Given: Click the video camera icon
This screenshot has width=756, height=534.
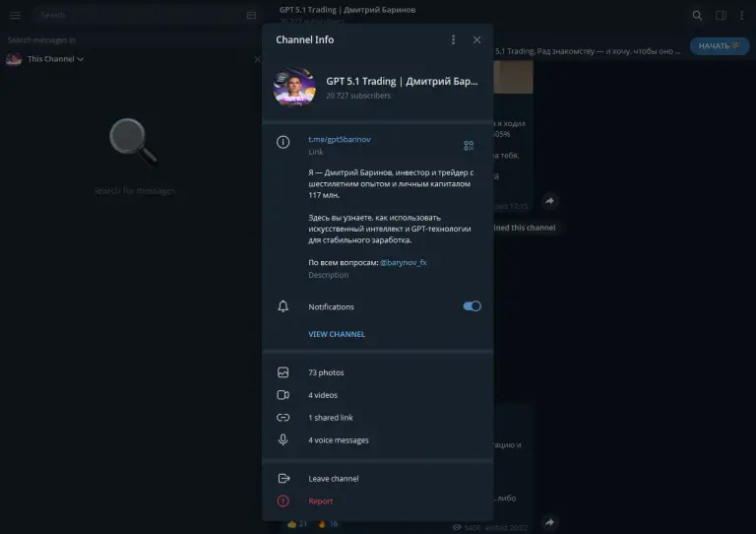Looking at the screenshot, I should pos(283,395).
